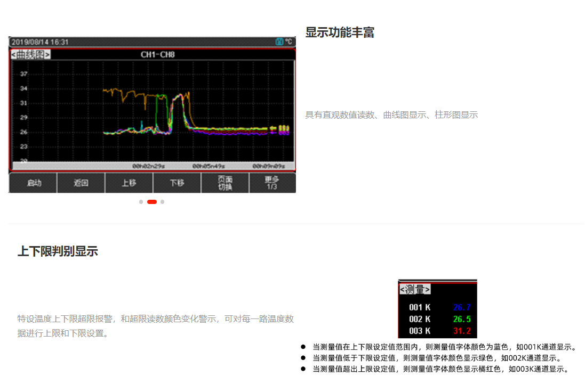Click the 上移 button in the device image
The height and width of the screenshot is (392, 585).
(x=129, y=183)
